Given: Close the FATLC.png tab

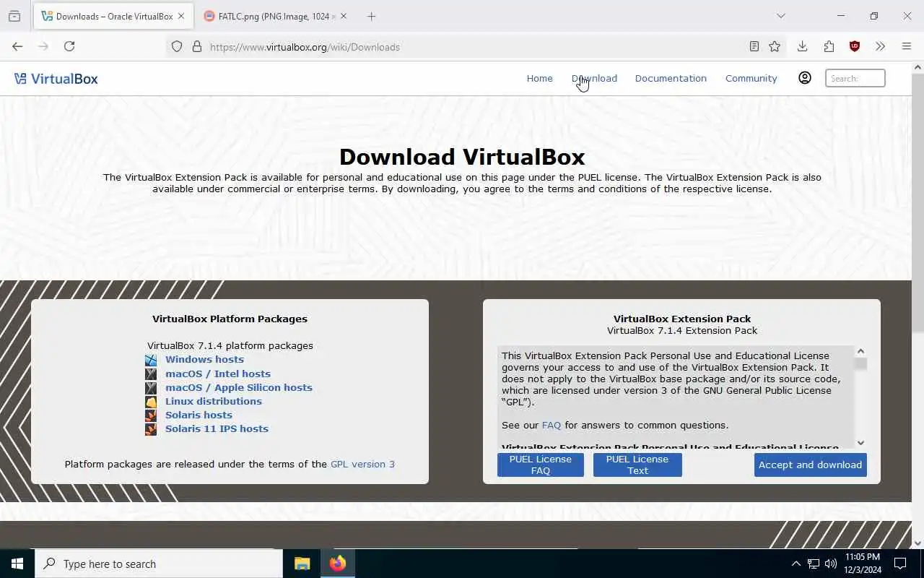Looking at the screenshot, I should [x=344, y=16].
